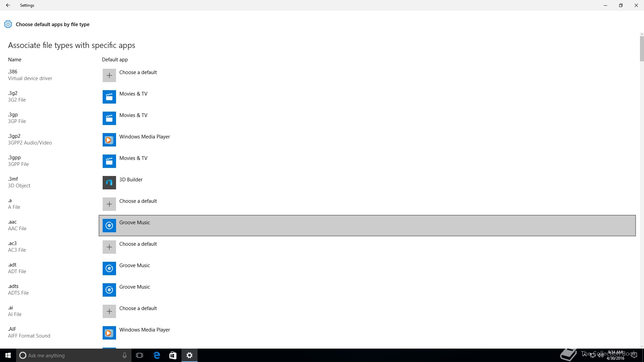Select the .3gp2 file extension name
This screenshot has height=362, width=644.
pyautogui.click(x=14, y=136)
